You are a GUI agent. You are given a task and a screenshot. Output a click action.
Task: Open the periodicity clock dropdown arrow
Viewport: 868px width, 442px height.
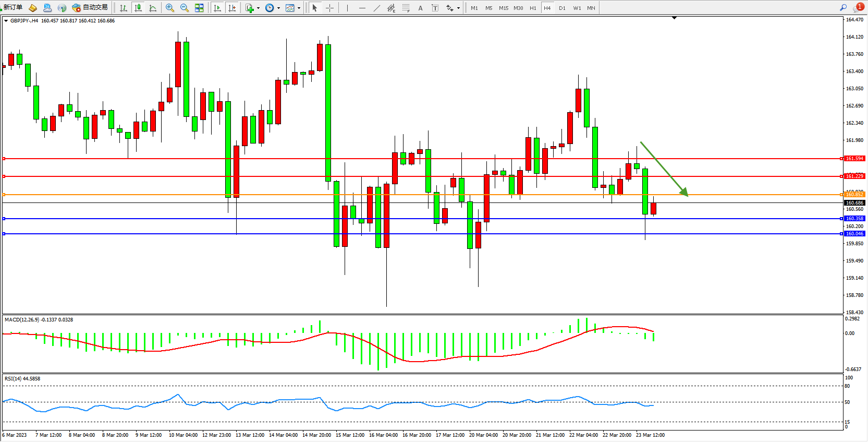pyautogui.click(x=278, y=8)
